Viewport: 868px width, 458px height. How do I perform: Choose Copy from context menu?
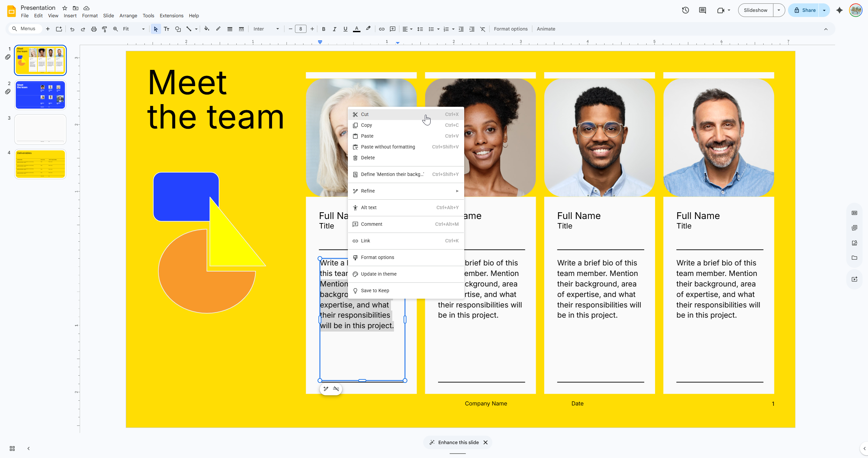tap(406, 125)
